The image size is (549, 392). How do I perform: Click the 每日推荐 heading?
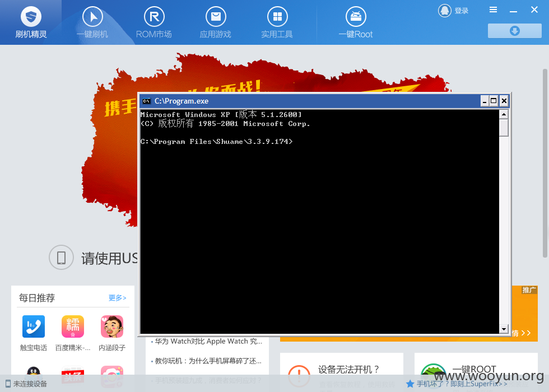(x=37, y=298)
